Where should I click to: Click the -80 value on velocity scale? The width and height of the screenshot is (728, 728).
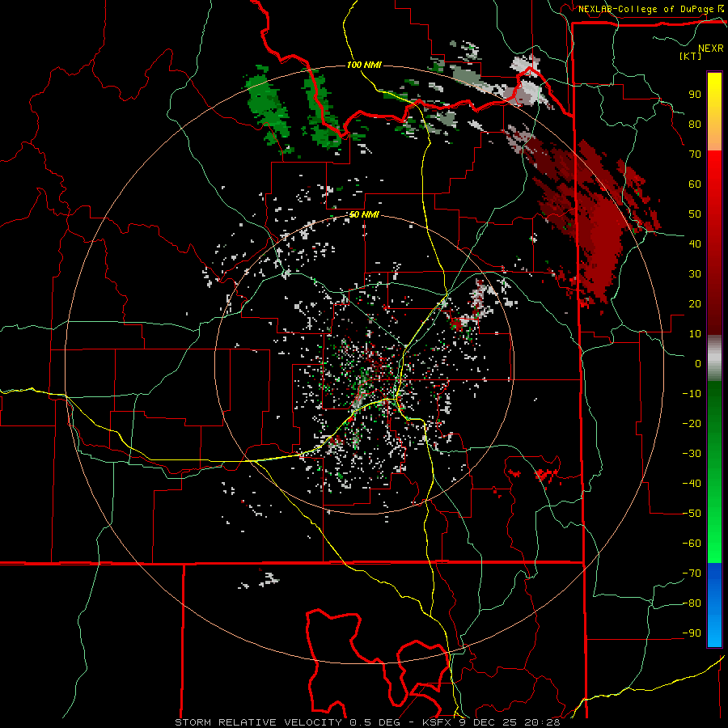point(692,603)
